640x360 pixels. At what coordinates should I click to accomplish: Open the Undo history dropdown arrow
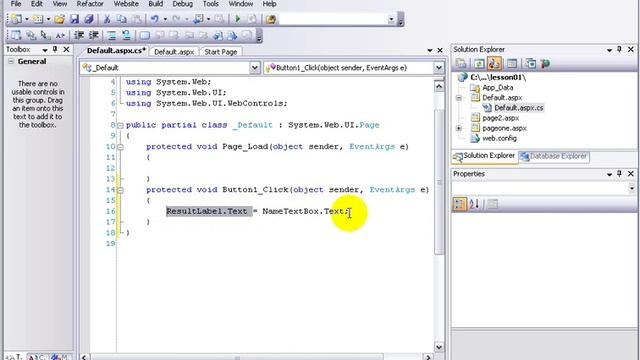tap(165, 19)
